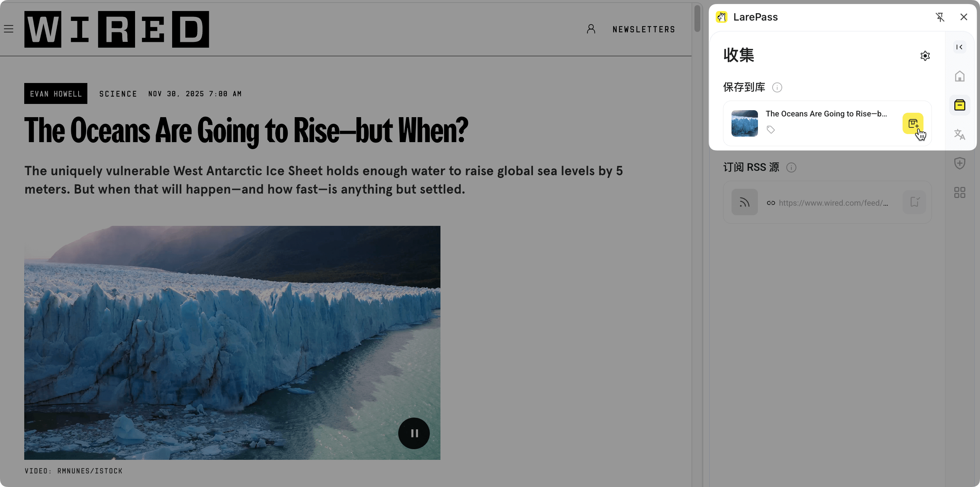Image resolution: width=980 pixels, height=487 pixels.
Task: Open the SCIENCE category link
Action: (118, 94)
